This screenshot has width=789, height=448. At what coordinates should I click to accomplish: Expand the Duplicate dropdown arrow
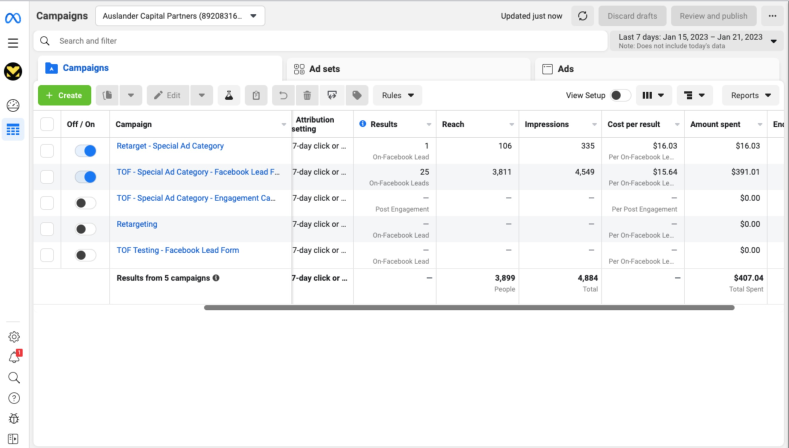pyautogui.click(x=131, y=95)
